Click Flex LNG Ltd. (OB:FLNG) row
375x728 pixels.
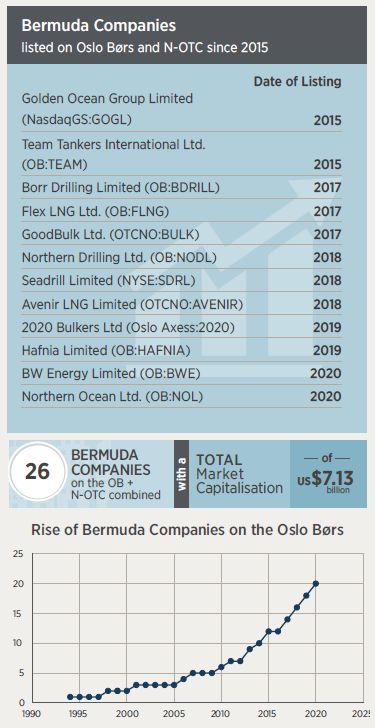point(181,211)
